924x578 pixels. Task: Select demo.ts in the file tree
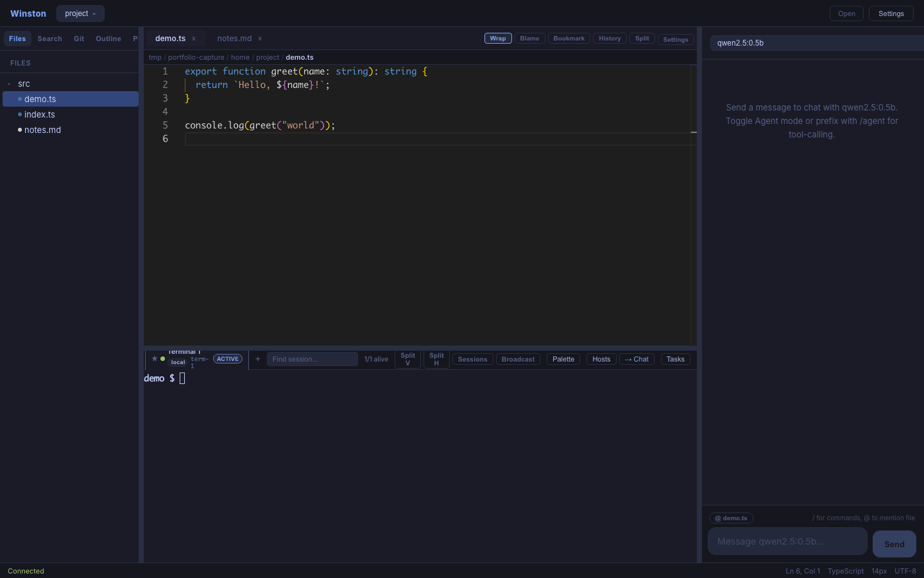(x=71, y=99)
